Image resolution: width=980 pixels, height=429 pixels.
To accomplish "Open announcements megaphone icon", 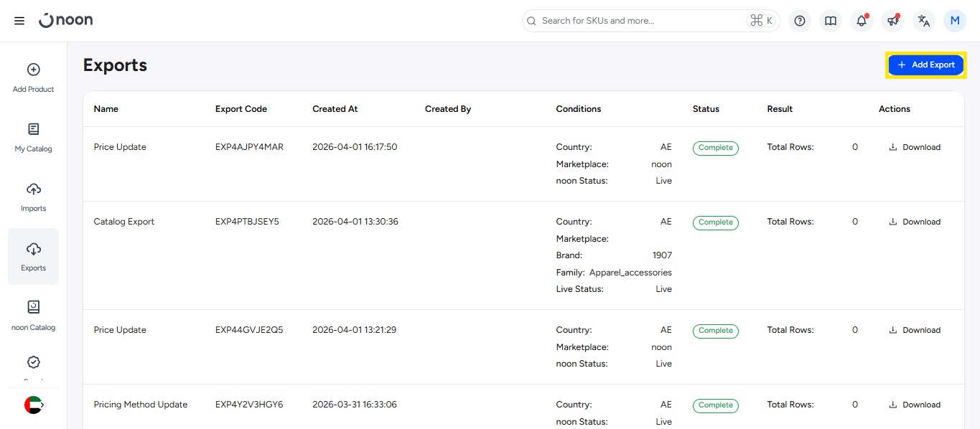I will 893,21.
